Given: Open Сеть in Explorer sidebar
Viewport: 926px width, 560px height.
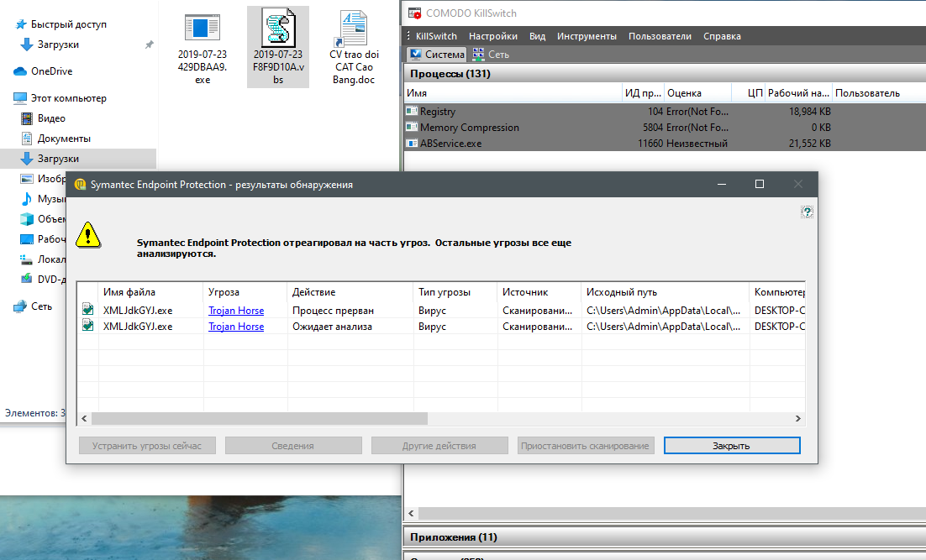Looking at the screenshot, I should (41, 306).
